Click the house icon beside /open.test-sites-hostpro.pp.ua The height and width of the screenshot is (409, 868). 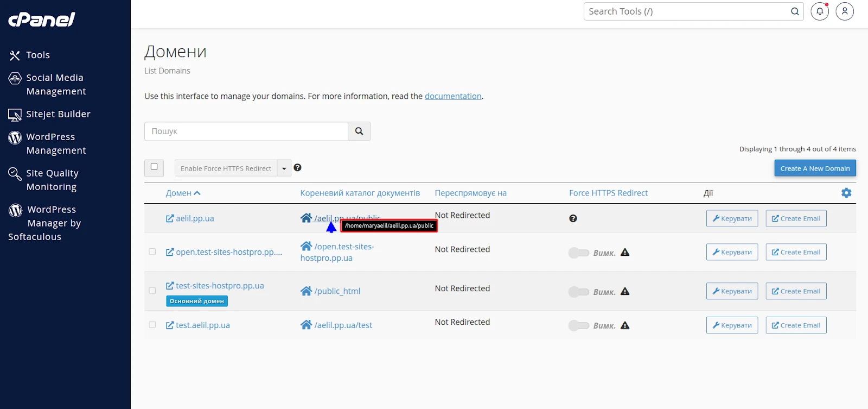[x=306, y=246]
